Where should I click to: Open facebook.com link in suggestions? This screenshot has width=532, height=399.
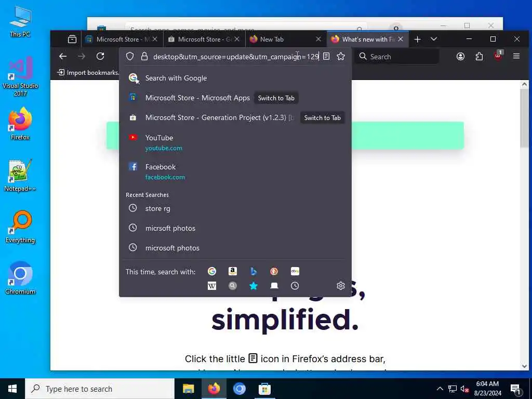[165, 177]
